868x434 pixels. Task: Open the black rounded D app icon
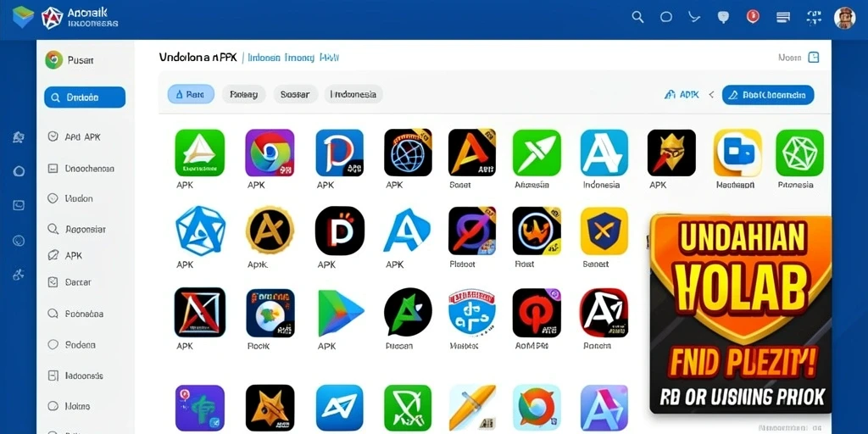coord(340,231)
